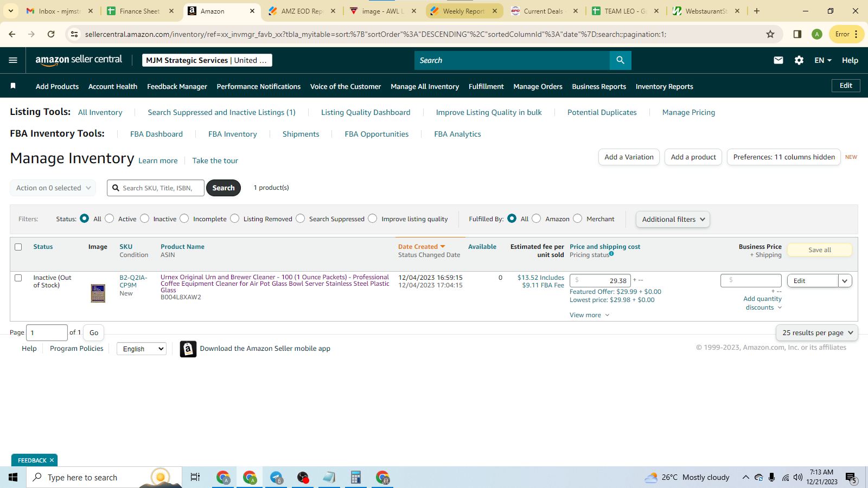Open the Windows Start menu
The height and width of the screenshot is (488, 868).
pyautogui.click(x=13, y=477)
